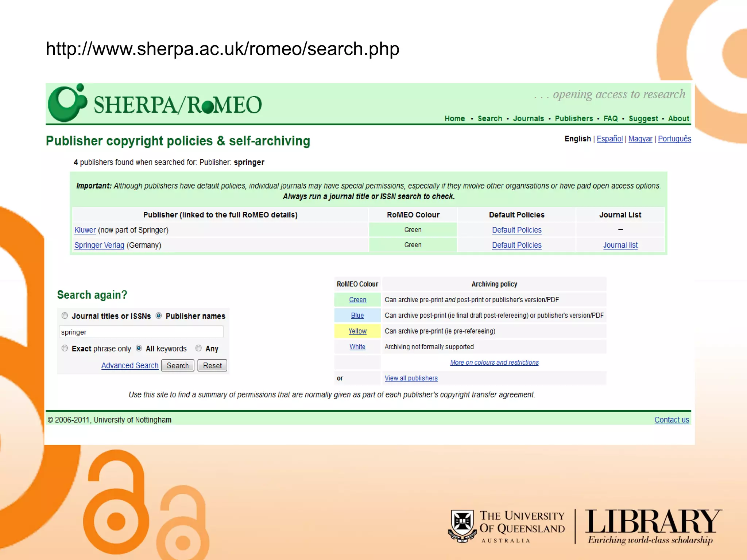The height and width of the screenshot is (560, 747).
Task: Click the SHERPA/RoMEO logo
Action: pos(155,104)
